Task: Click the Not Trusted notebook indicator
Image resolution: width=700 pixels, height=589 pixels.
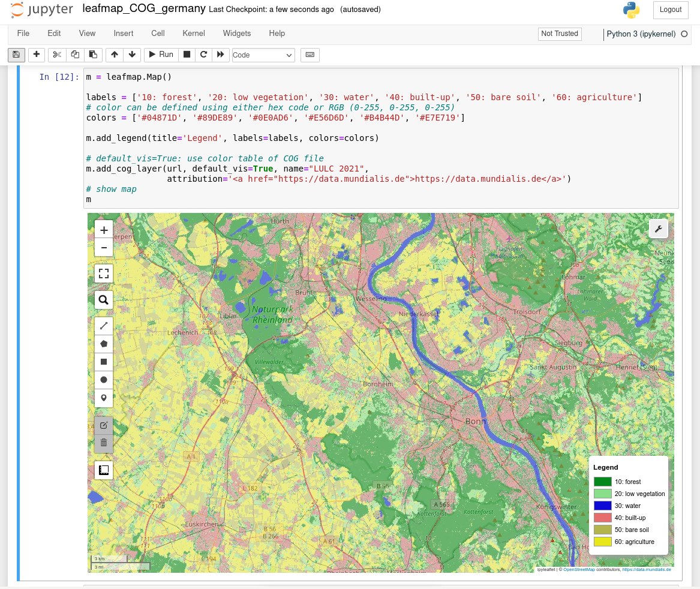Action: (x=559, y=34)
